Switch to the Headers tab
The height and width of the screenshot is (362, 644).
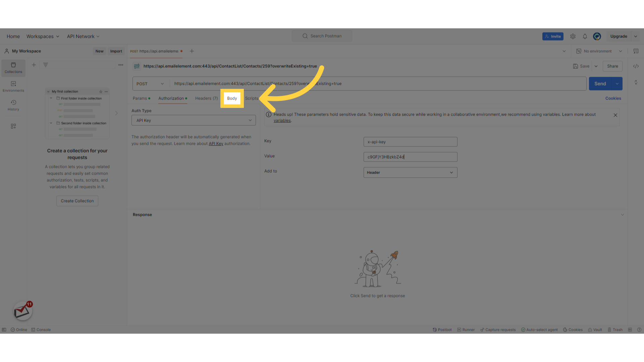coord(207,99)
